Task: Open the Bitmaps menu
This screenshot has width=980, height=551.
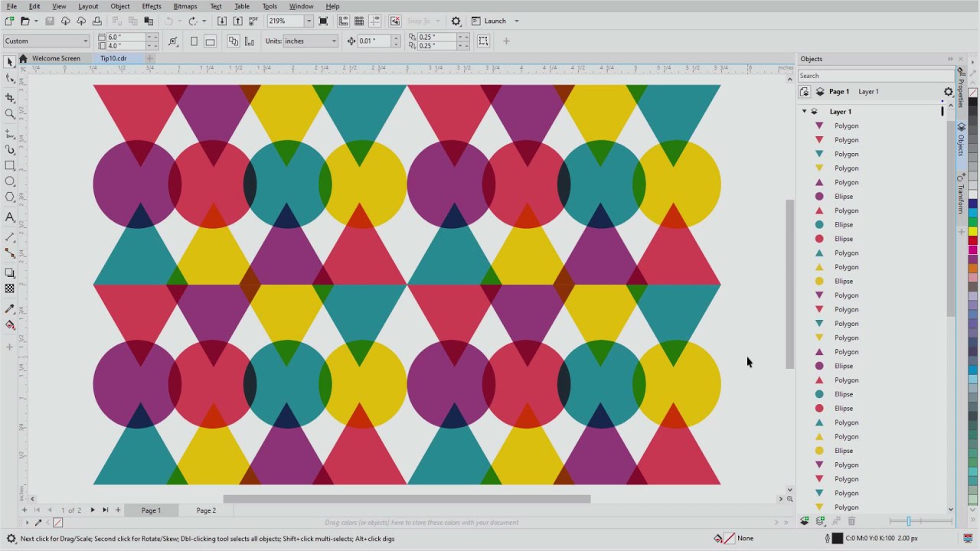Action: click(185, 6)
